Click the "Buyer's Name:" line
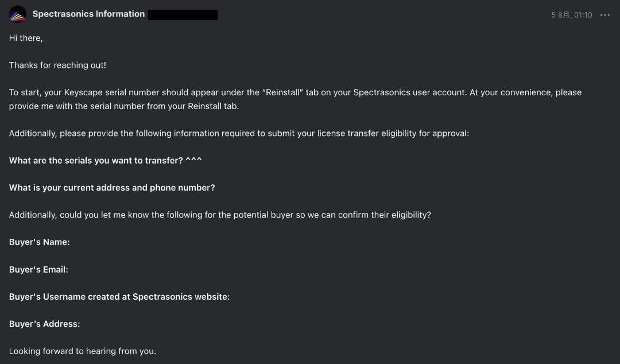Viewport: 620px width, 364px height. [39, 242]
